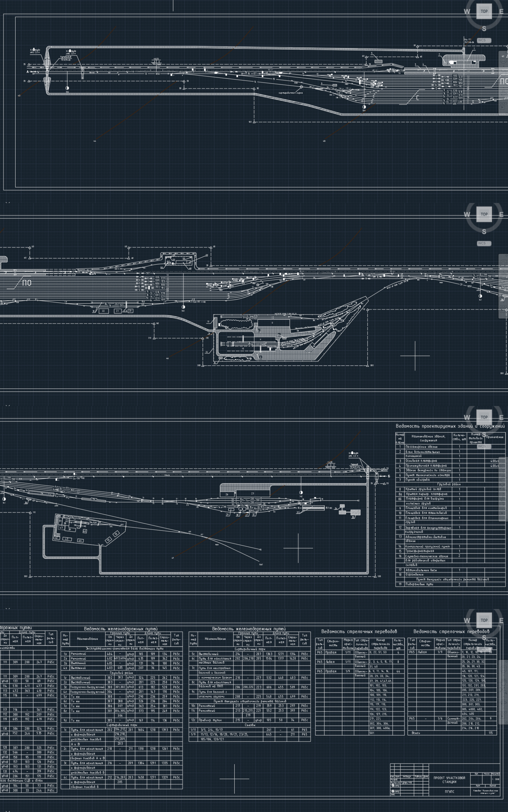
Task: Select the title 'Ведомость проектируемых зданий и сооружений'
Action: click(450, 426)
